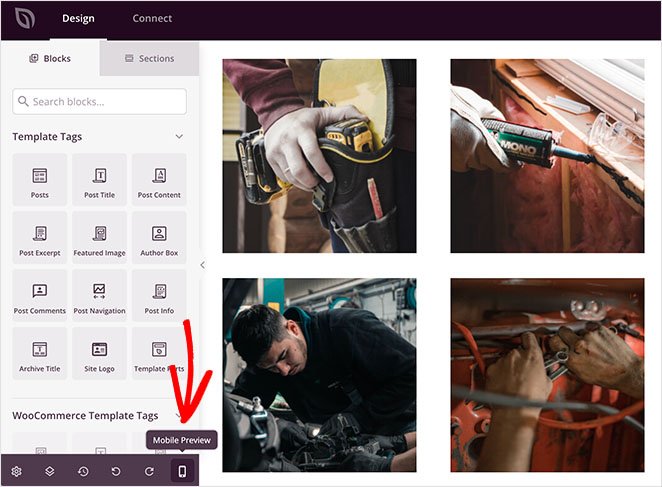Click the undo arrow icon

(116, 471)
